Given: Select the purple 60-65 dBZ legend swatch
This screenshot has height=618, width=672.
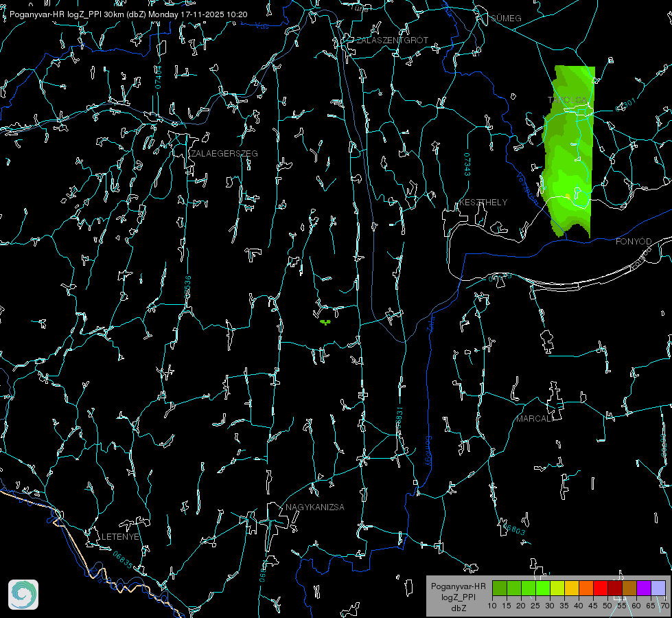Looking at the screenshot, I should (x=643, y=588).
